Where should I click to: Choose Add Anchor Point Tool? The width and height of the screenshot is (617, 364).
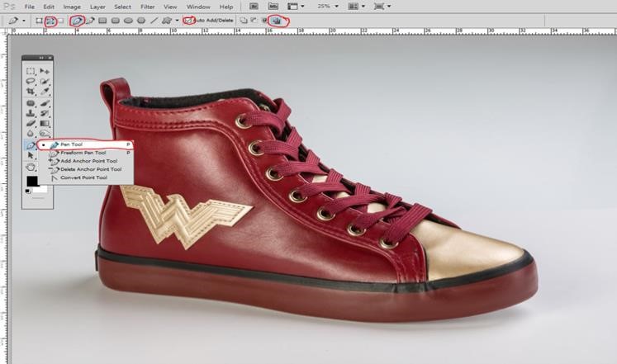pyautogui.click(x=86, y=161)
